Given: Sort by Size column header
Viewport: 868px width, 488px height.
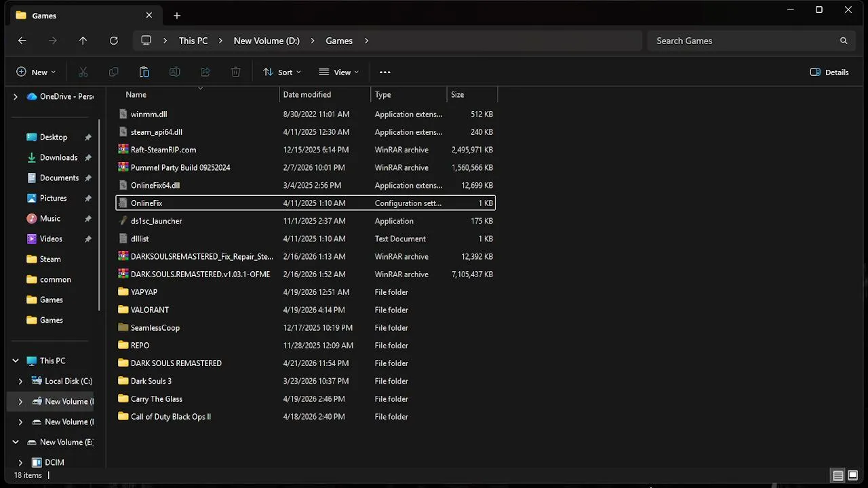Looking at the screenshot, I should click(x=472, y=95).
